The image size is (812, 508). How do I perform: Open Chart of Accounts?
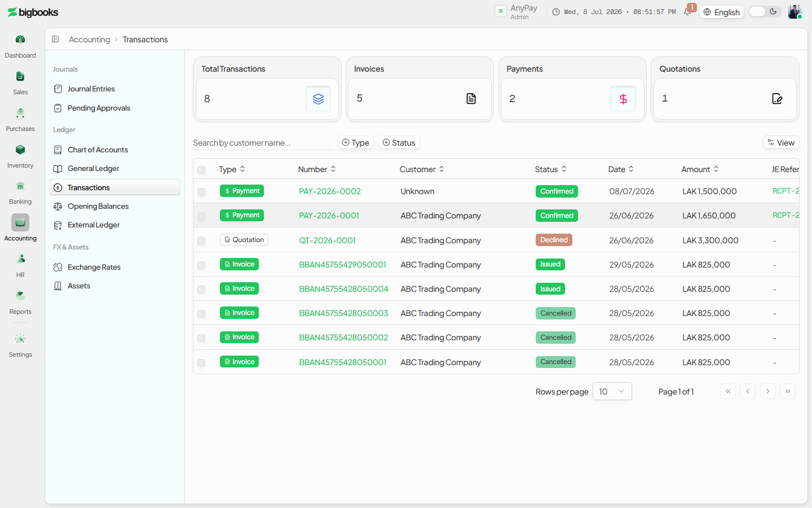114,150
